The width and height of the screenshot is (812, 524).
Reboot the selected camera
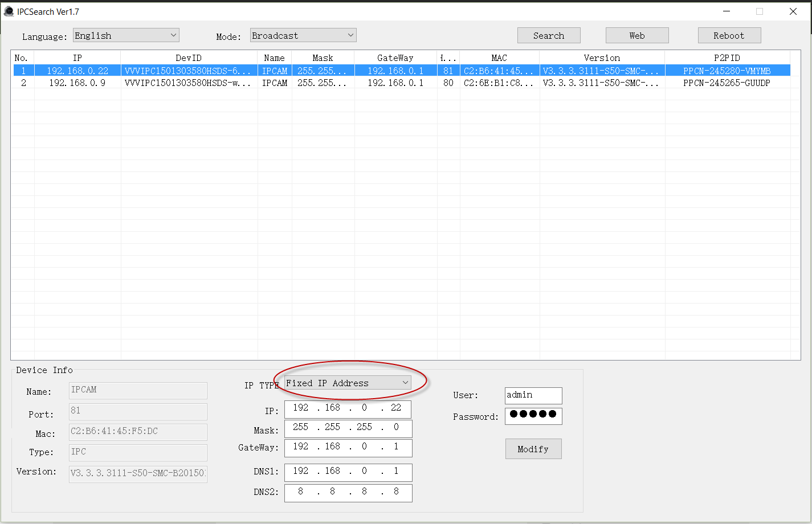point(729,35)
